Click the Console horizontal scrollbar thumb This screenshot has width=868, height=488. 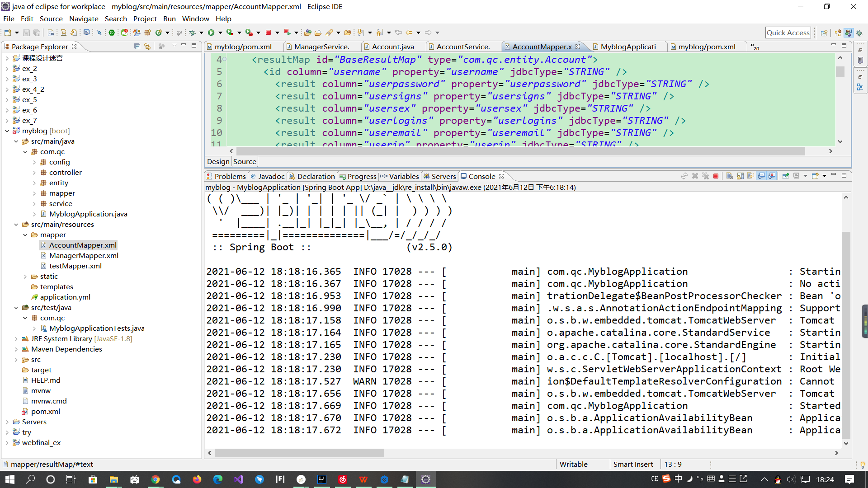(299, 453)
